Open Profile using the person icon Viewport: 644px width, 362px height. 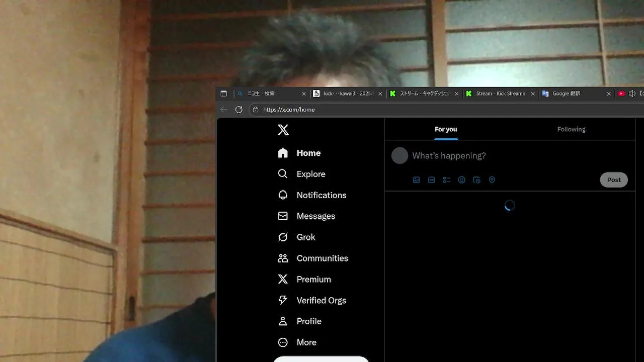click(x=283, y=321)
